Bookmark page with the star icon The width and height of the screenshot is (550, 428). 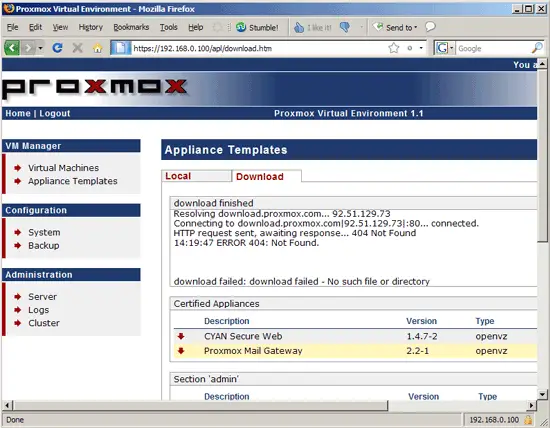(394, 48)
